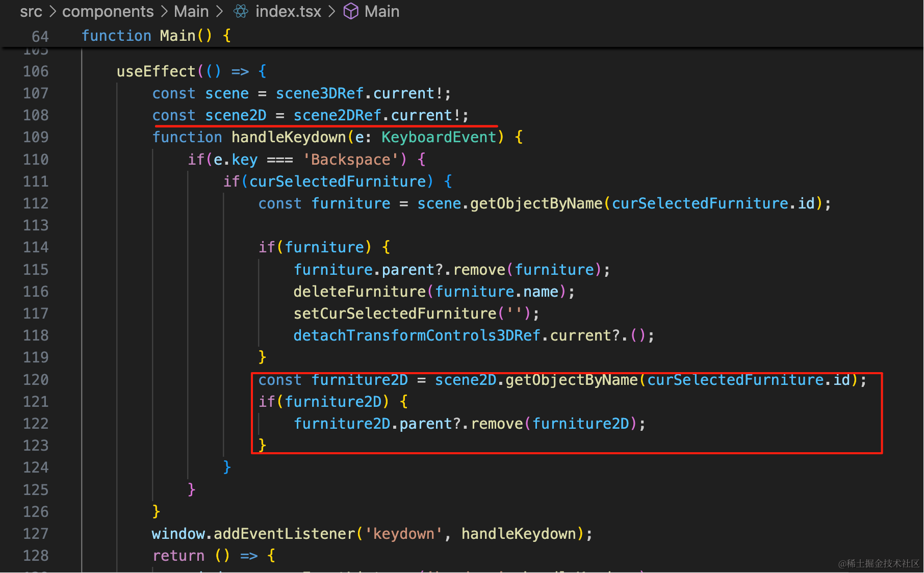Click furniture2D variable on line 120
Screen dimensions: 924x573
tap(360, 380)
